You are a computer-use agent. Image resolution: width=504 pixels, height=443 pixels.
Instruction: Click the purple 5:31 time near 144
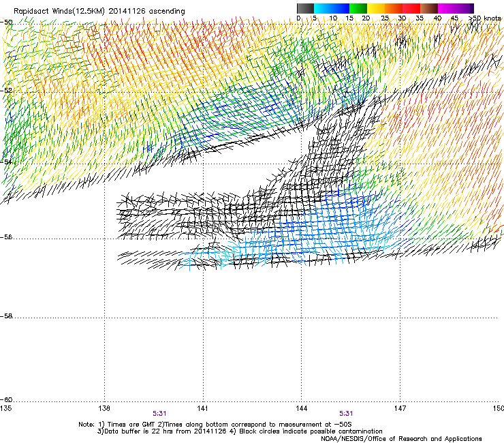coord(346,414)
